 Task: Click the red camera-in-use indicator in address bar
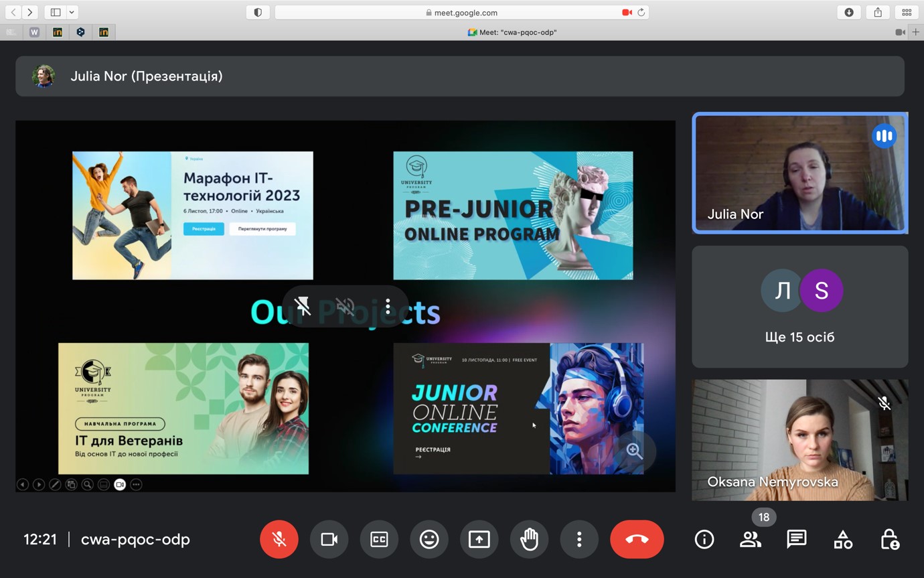[627, 12]
